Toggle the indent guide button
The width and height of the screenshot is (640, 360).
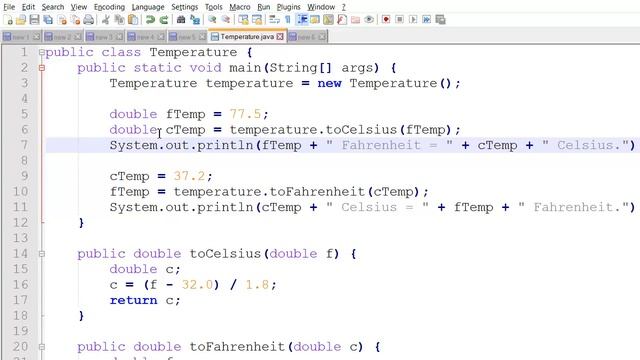[302, 20]
